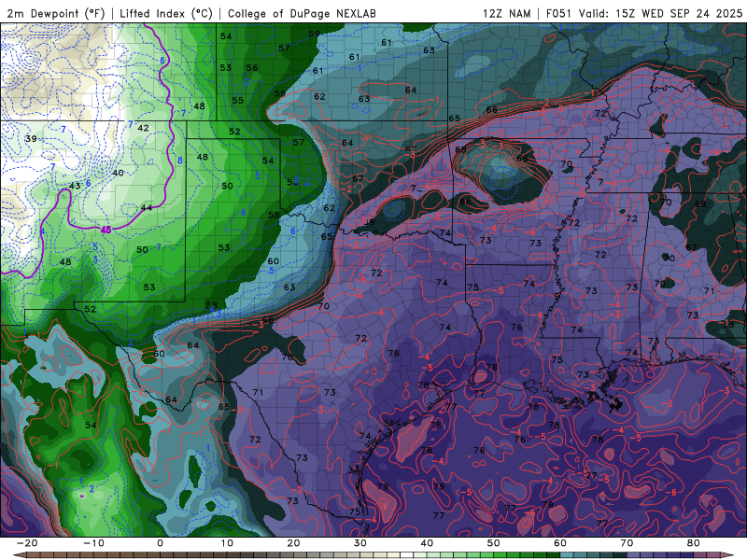The height and width of the screenshot is (560, 747).
Task: Click the "30" colorbar scale label
Action: pyautogui.click(x=360, y=543)
